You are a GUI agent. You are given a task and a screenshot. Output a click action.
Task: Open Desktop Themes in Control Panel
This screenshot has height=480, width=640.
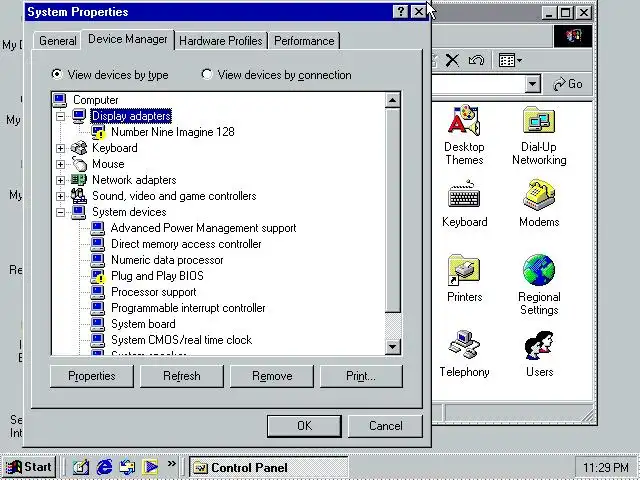point(464,135)
